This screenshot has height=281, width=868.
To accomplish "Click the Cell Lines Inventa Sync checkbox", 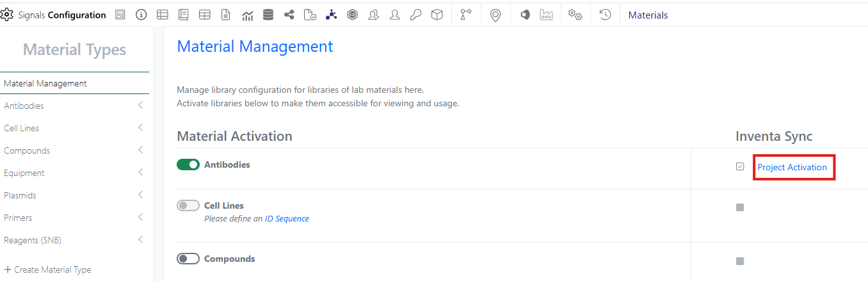I will point(740,207).
